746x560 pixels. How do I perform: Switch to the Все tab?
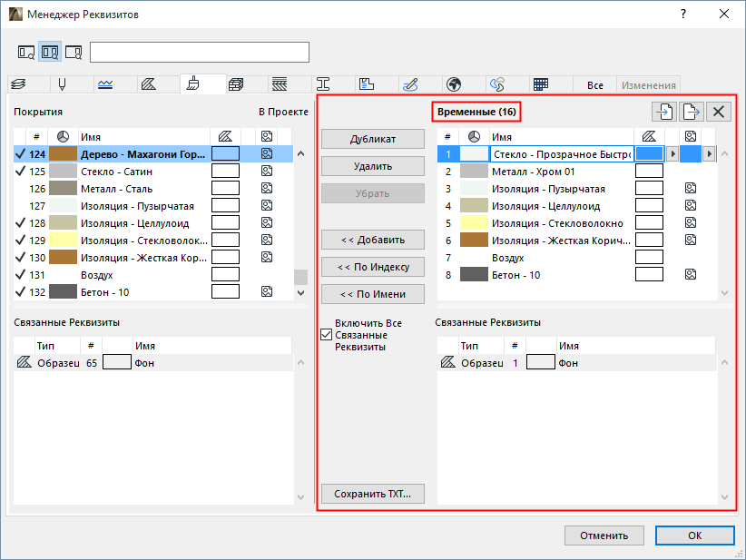(x=594, y=85)
